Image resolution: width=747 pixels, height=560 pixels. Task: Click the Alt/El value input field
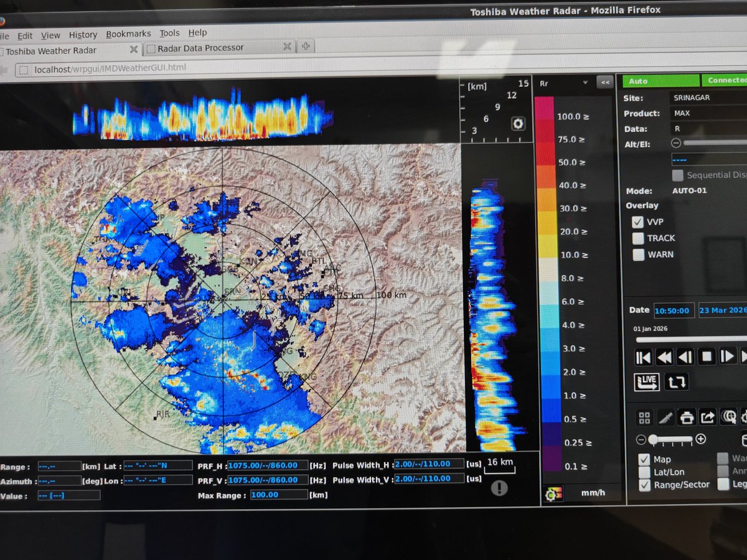709,159
